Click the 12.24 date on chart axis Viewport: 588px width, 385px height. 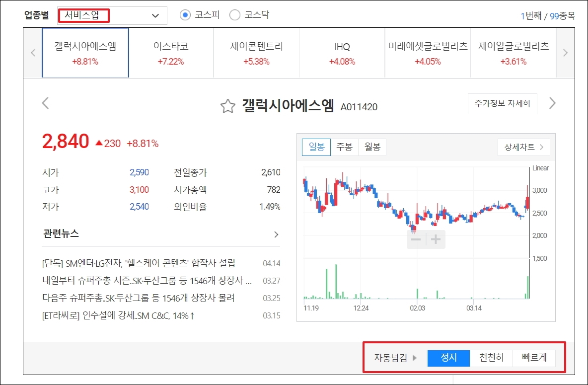pyautogui.click(x=361, y=308)
